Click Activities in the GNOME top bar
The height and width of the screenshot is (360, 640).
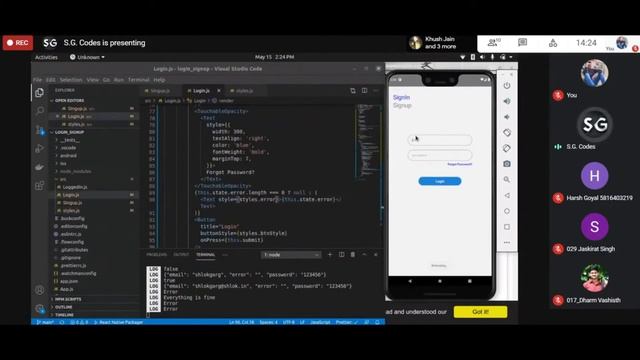pos(46,57)
